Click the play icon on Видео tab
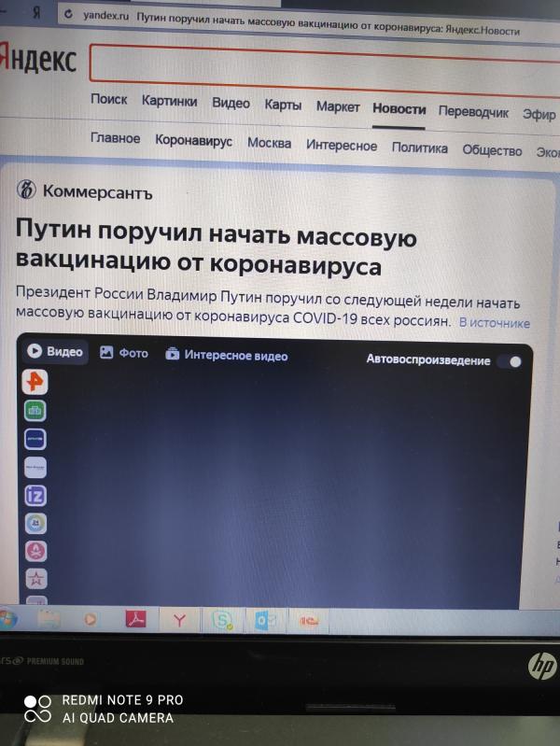Screen dimensions: 560x746 [x=35, y=351]
